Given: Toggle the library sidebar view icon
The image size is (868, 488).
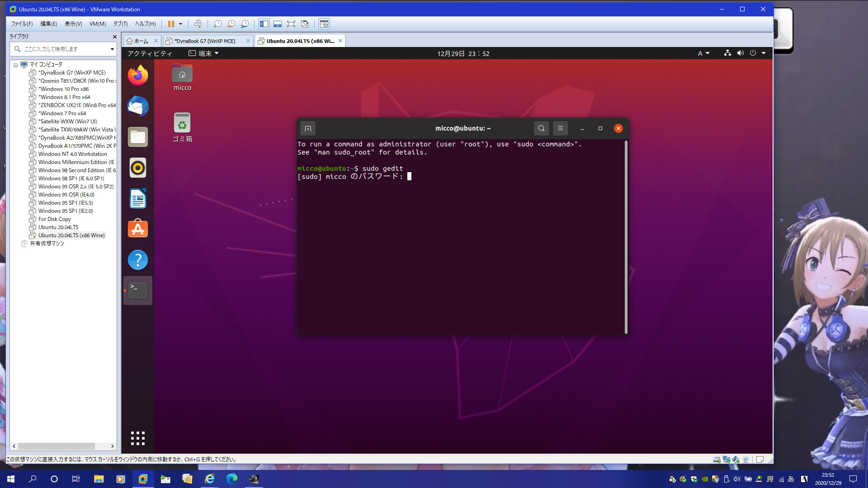Looking at the screenshot, I should pos(264,24).
